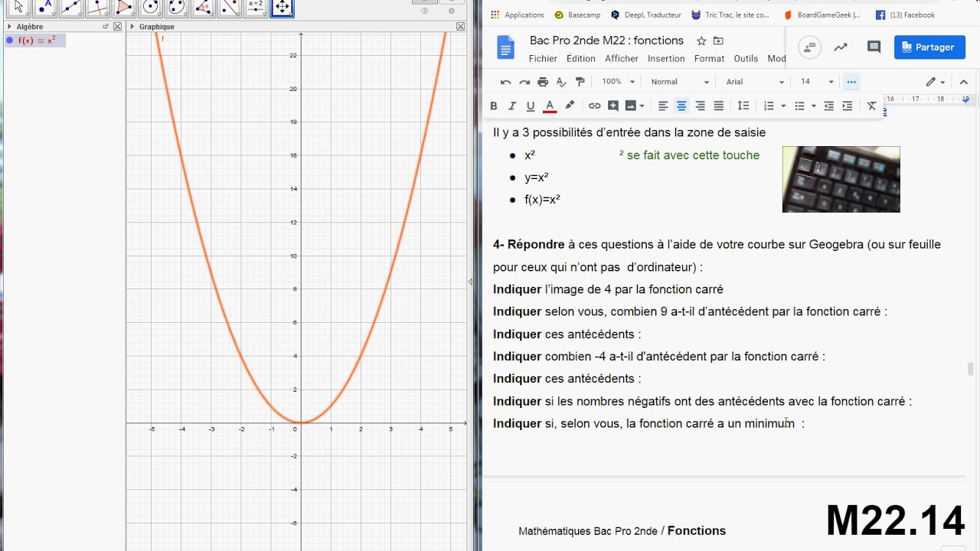Open numbered list options arrow
Screen dimensions: 980x551
coord(783,106)
